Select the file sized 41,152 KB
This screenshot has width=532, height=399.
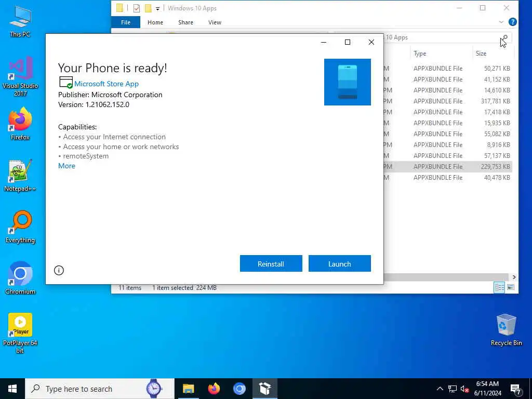pyautogui.click(x=447, y=79)
